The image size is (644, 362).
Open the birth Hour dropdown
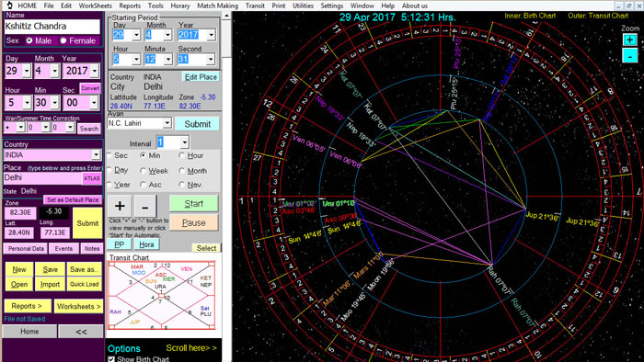[27, 103]
